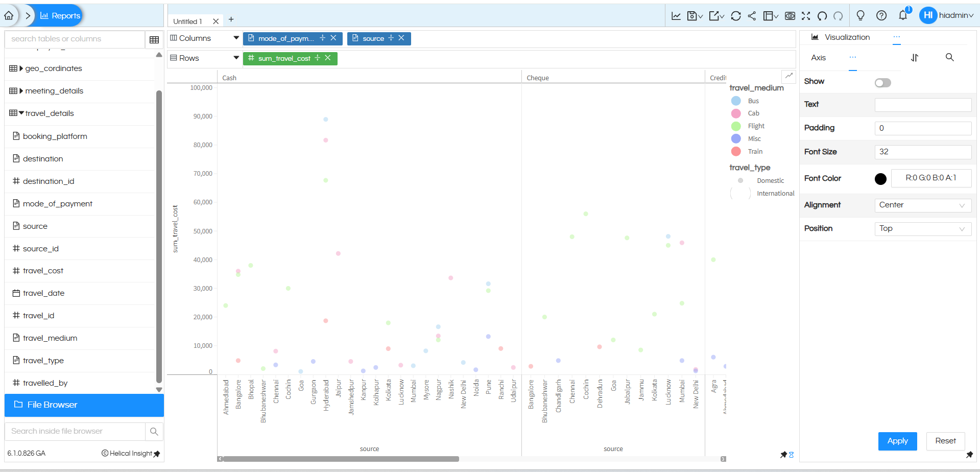Toggle Cab in travel_medium legend
The width and height of the screenshot is (980, 472).
pos(753,113)
